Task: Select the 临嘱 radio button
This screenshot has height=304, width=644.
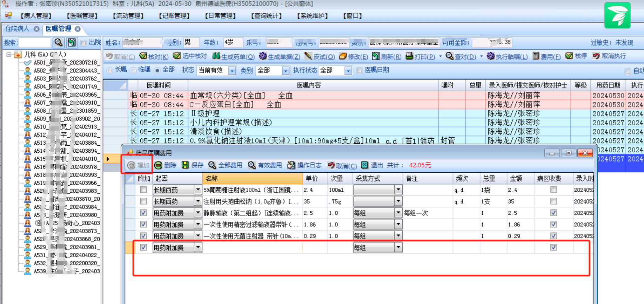Action: pos(133,70)
